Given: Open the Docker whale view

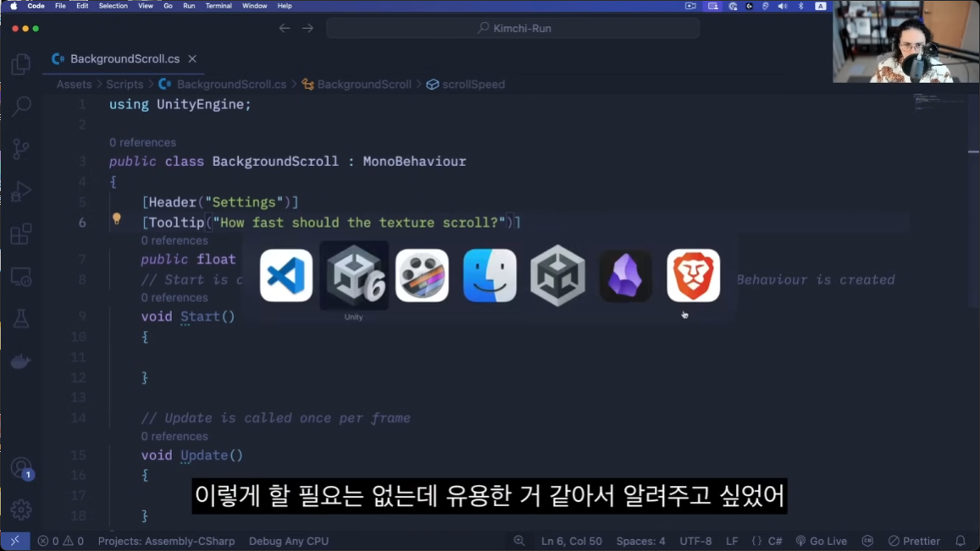Looking at the screenshot, I should (20, 361).
